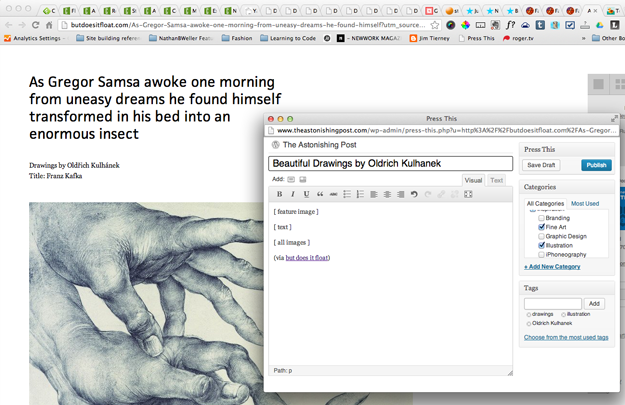This screenshot has height=405, width=625.
Task: Open the NathanBWeller bookmarks folder
Action: tap(181, 38)
